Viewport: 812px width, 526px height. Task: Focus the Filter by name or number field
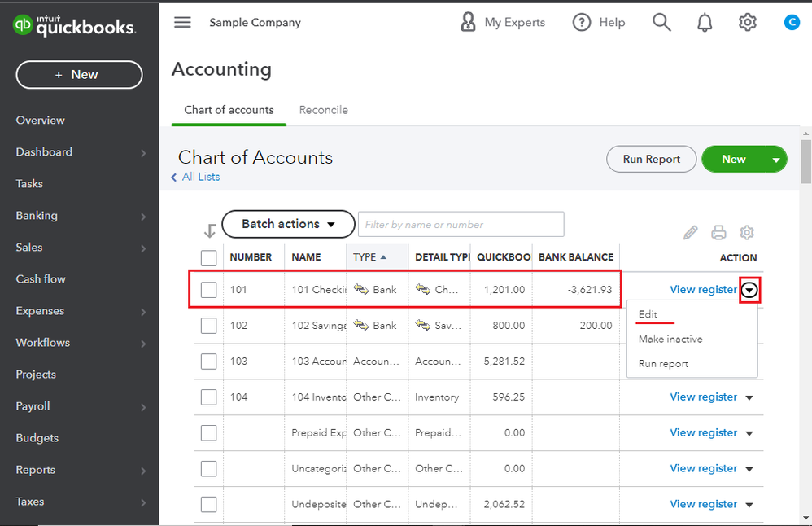click(461, 224)
